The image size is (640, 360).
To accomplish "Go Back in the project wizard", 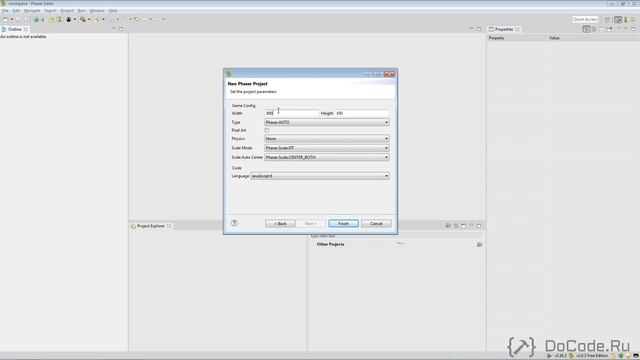I will (x=280, y=224).
